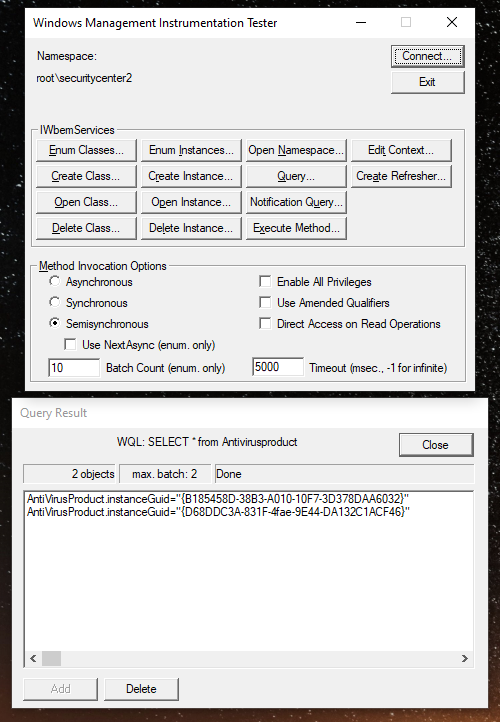Click Create Instance... button
The image size is (500, 722).
(191, 176)
